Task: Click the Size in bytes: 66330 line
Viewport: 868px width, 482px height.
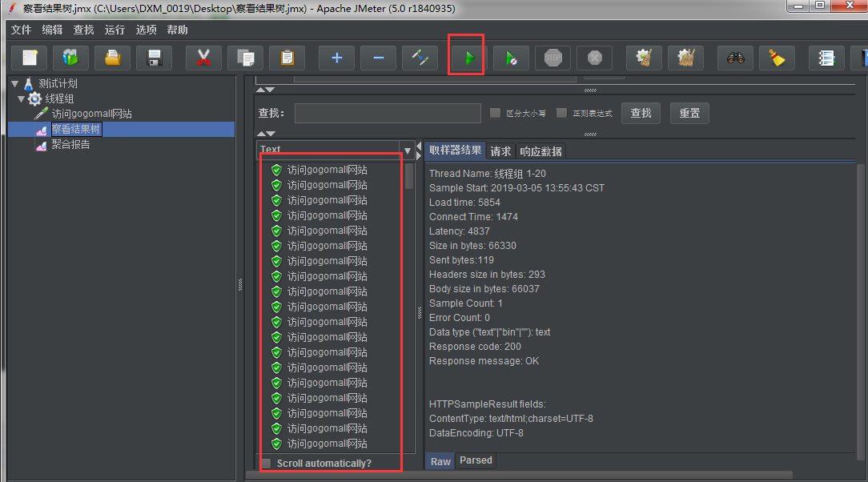Action: tap(472, 246)
